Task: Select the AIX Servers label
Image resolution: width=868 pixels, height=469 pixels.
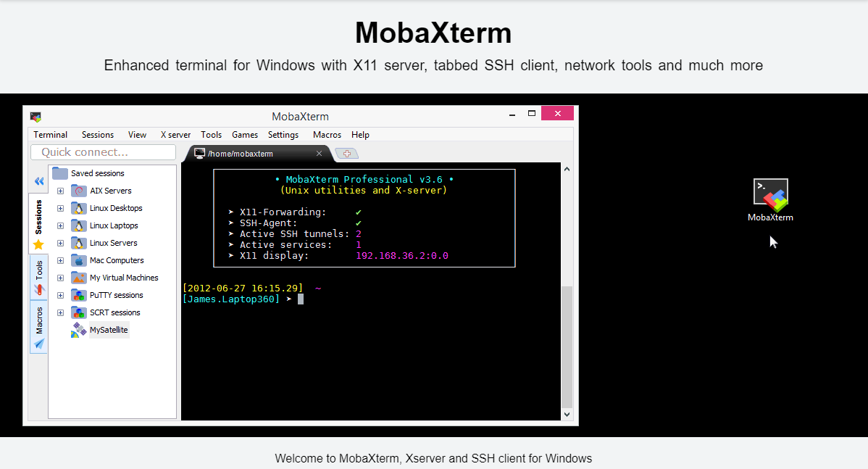Action: point(111,191)
